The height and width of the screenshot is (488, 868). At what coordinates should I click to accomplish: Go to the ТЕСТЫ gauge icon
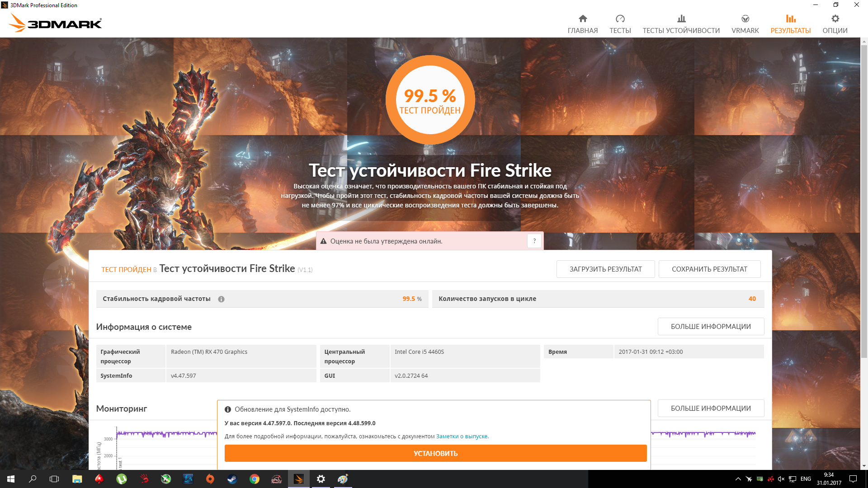[620, 19]
